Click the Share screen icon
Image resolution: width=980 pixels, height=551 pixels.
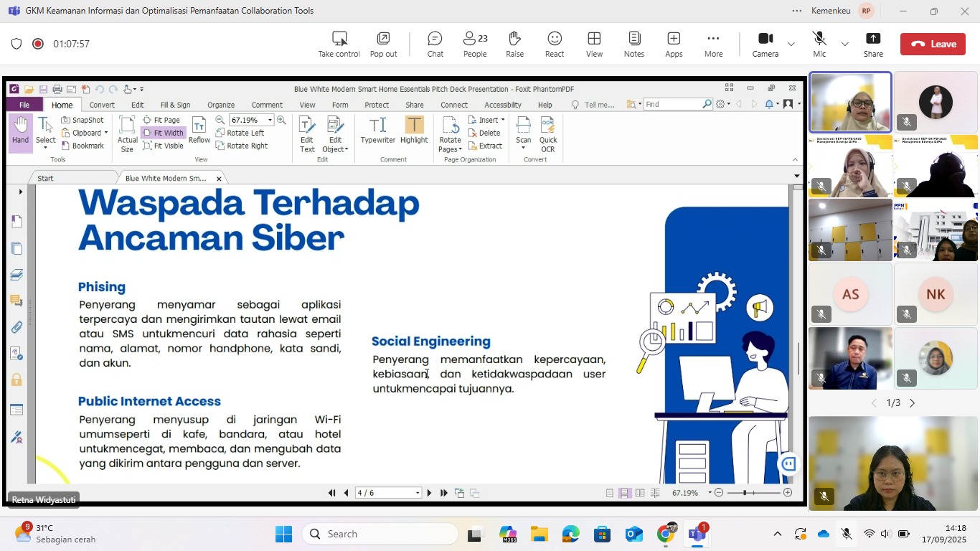pyautogui.click(x=873, y=44)
